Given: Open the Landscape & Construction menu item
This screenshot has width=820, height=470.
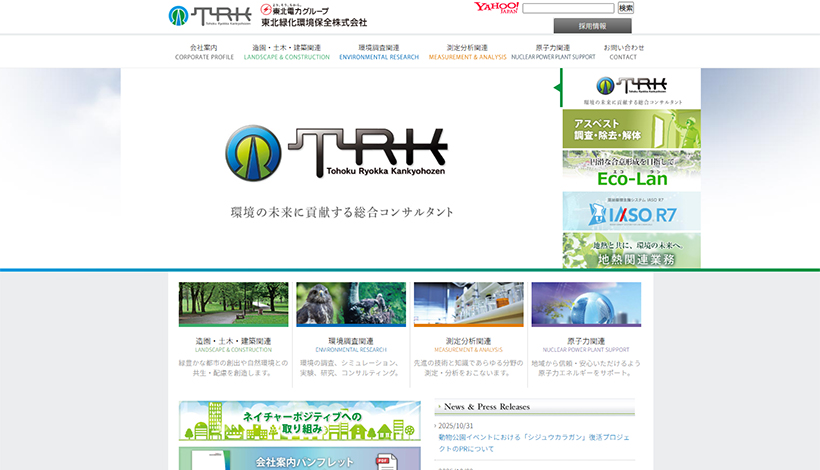Looking at the screenshot, I should click(287, 52).
